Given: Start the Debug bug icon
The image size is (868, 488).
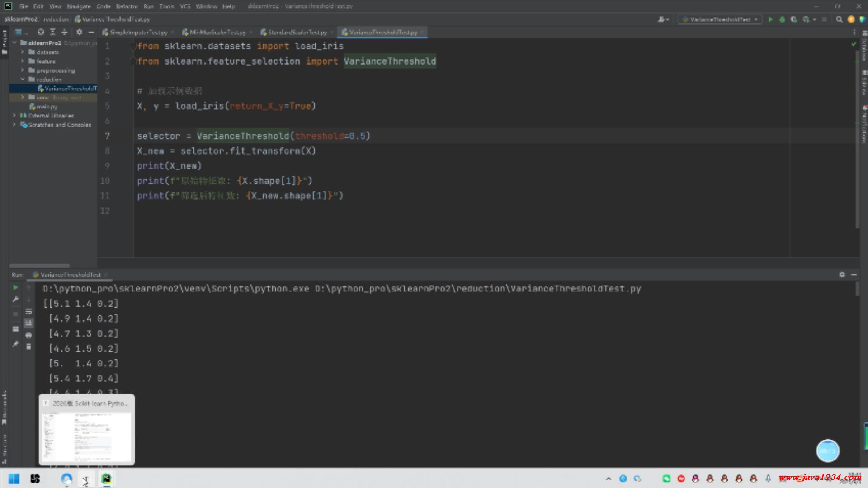Looking at the screenshot, I should (x=782, y=19).
